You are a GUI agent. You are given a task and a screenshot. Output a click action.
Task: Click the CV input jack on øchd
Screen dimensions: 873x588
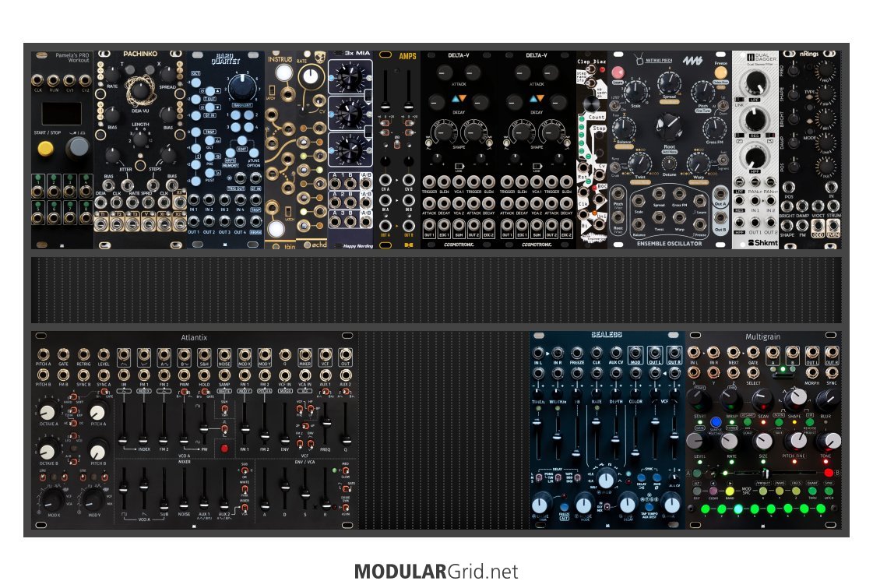pyautogui.click(x=319, y=100)
